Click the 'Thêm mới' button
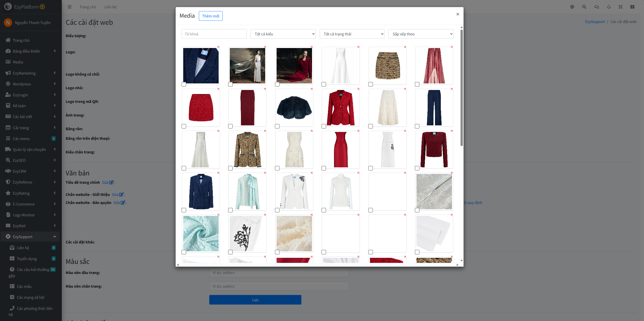Viewport: 644px width, 321px height. (211, 16)
